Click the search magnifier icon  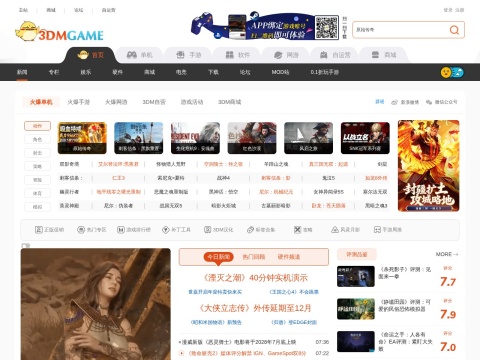(454, 30)
